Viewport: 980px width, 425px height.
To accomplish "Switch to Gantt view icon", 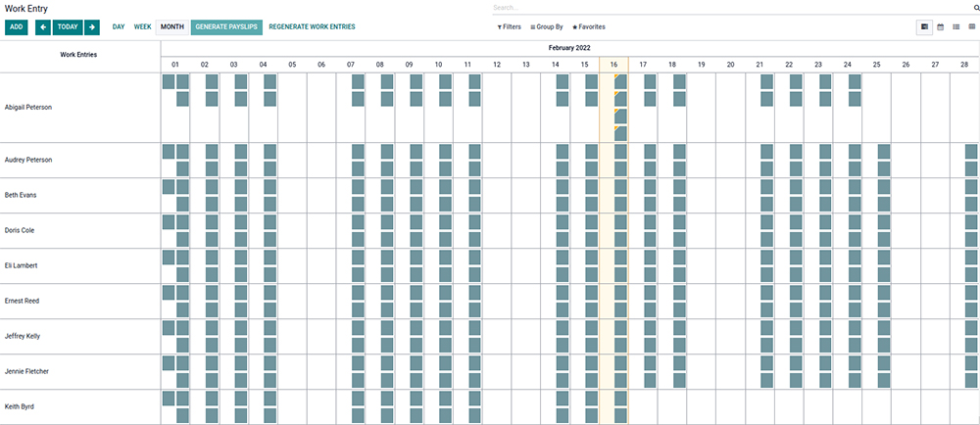I will pyautogui.click(x=925, y=27).
